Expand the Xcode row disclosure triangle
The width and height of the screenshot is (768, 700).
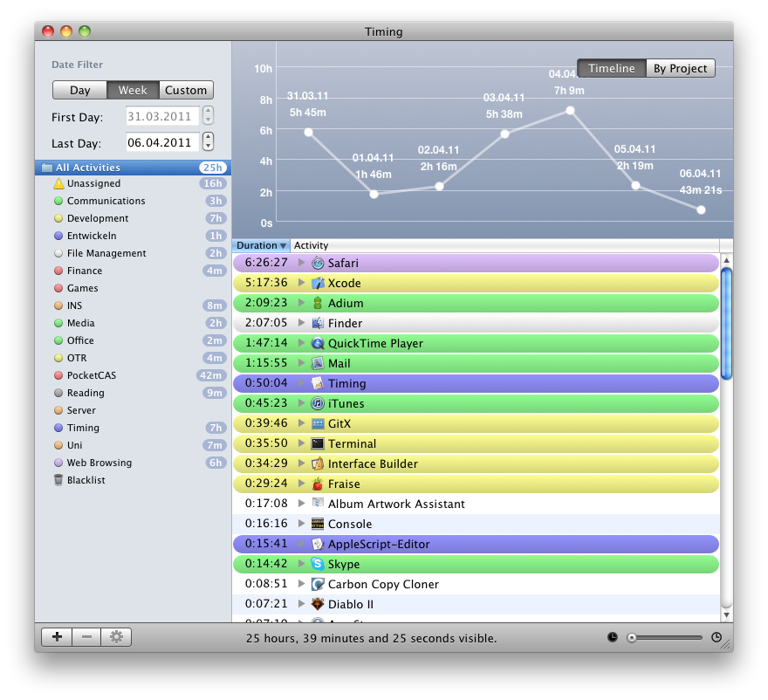[302, 283]
